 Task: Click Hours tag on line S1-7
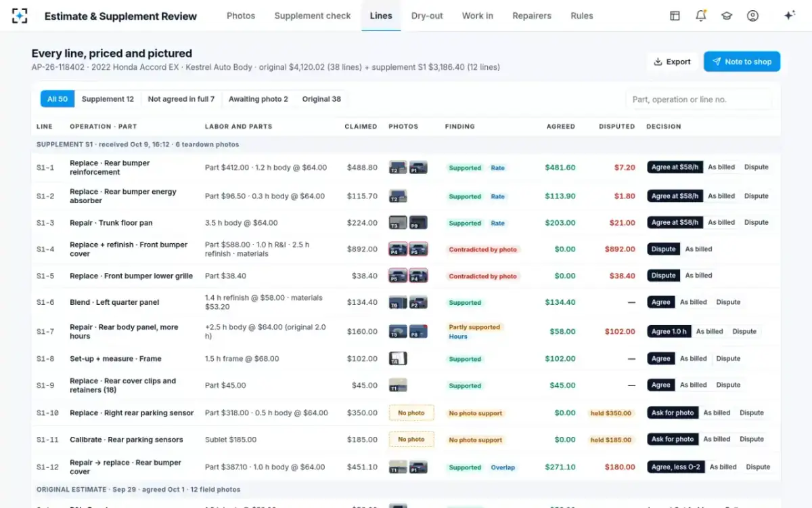(458, 337)
